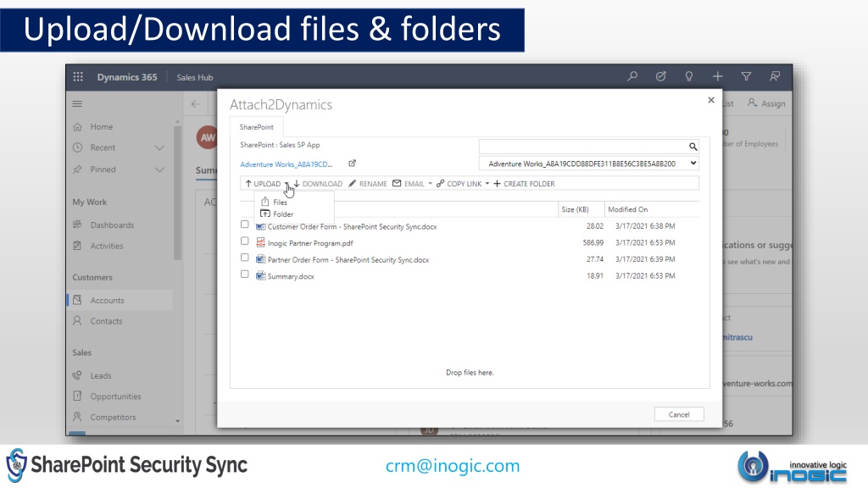Click the Copy Link toolbar button
868x488 pixels.
(x=459, y=184)
